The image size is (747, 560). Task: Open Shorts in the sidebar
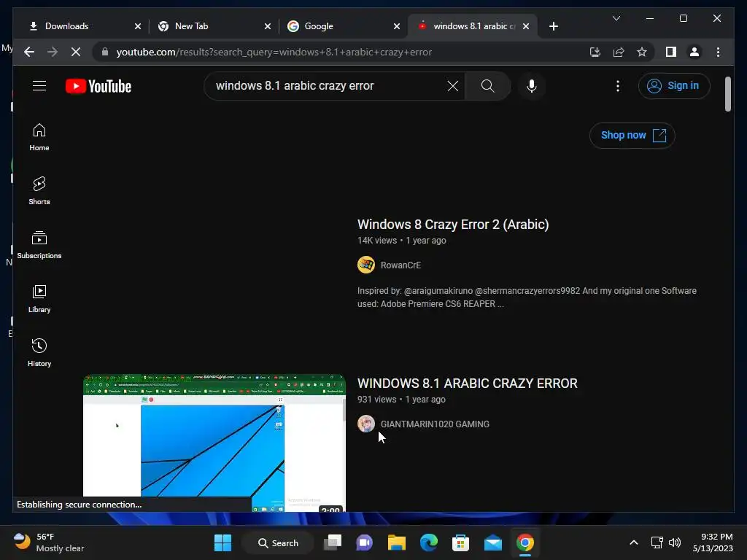pos(39,191)
